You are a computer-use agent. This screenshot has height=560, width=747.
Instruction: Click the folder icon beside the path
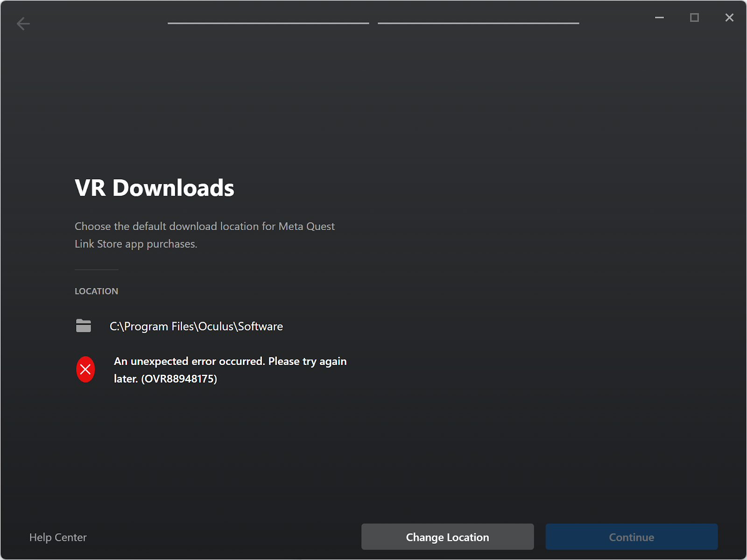[x=84, y=326]
